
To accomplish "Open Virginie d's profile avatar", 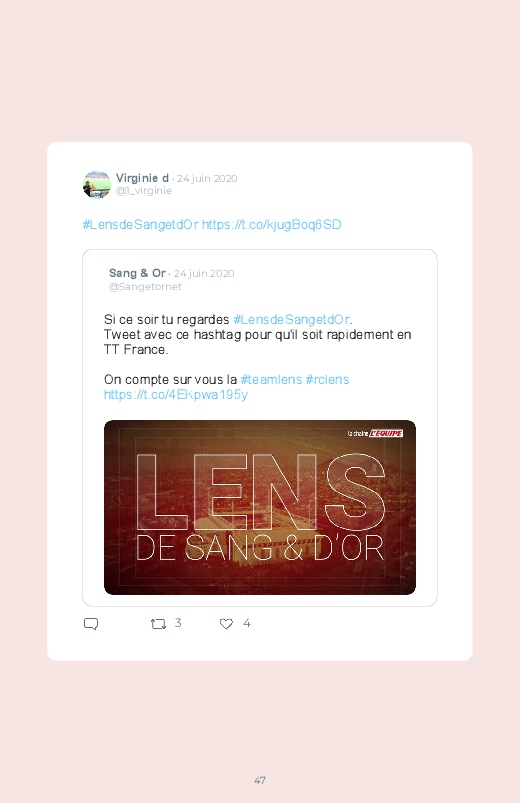I will click(x=97, y=185).
